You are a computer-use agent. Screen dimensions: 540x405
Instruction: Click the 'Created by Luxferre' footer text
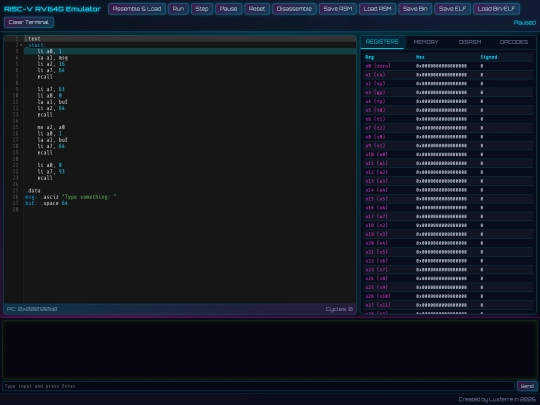click(497, 399)
